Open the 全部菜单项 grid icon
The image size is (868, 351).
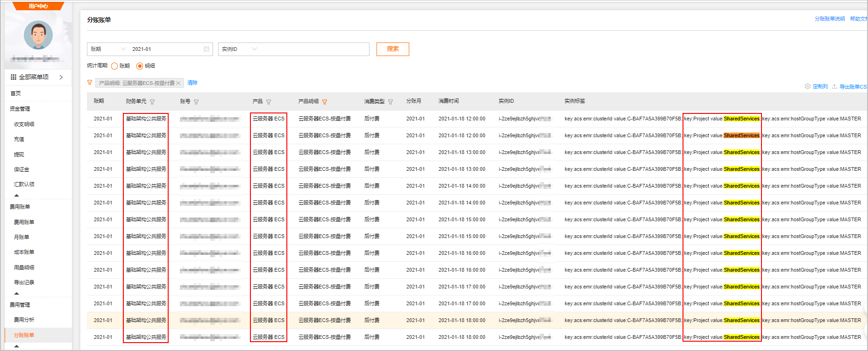14,77
